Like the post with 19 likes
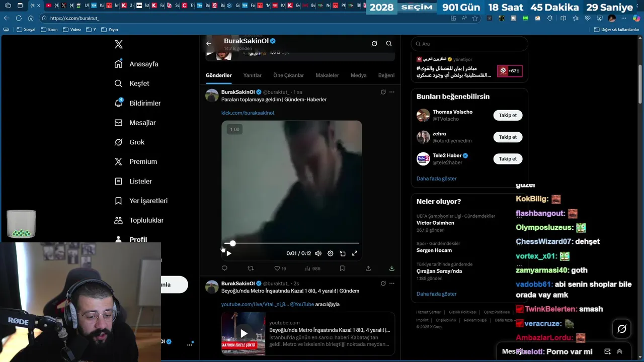 (280, 268)
